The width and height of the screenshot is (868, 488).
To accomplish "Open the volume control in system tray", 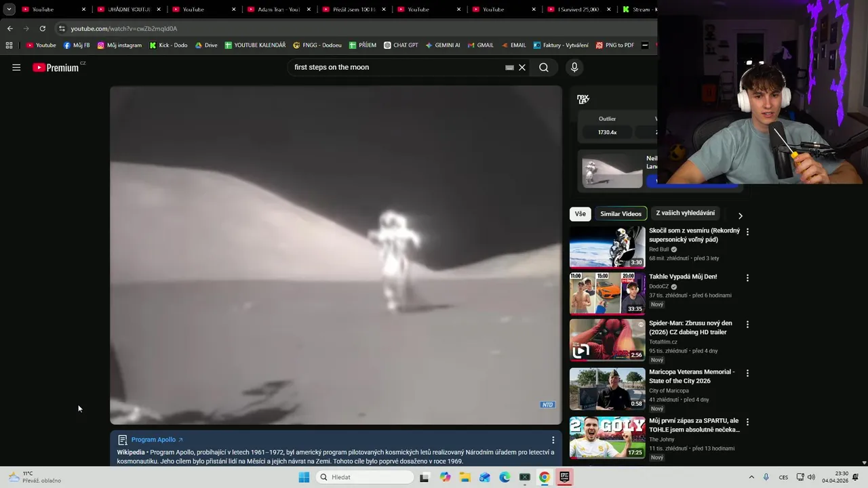I will point(811,477).
